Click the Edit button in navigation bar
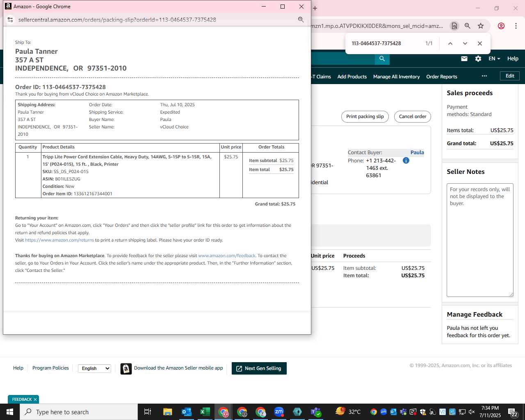The width and height of the screenshot is (525, 420). (x=510, y=76)
